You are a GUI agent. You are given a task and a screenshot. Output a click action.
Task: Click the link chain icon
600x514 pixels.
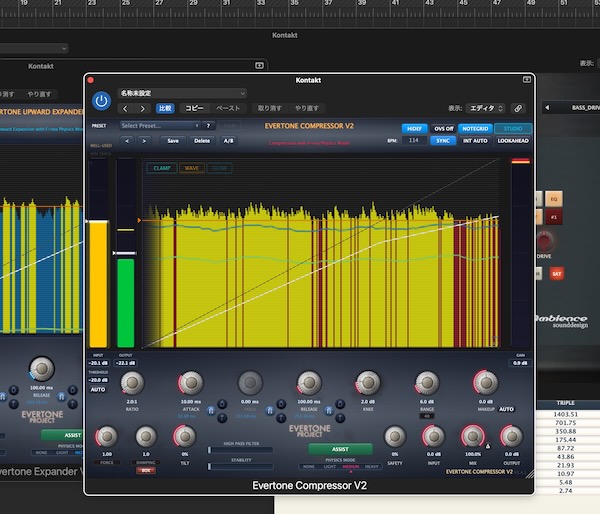tap(518, 108)
